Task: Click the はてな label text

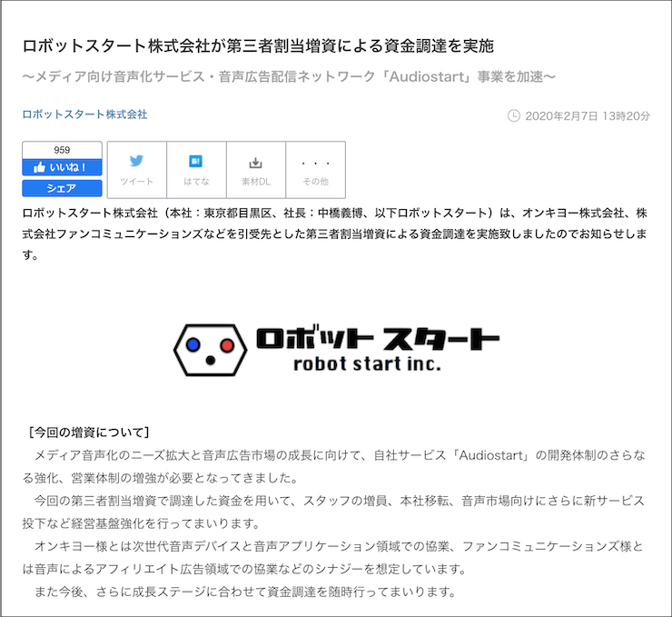Action: 196,182
